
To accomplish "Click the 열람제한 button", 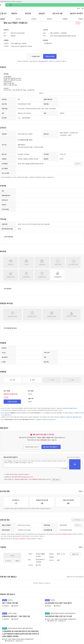I will tap(17, 561).
